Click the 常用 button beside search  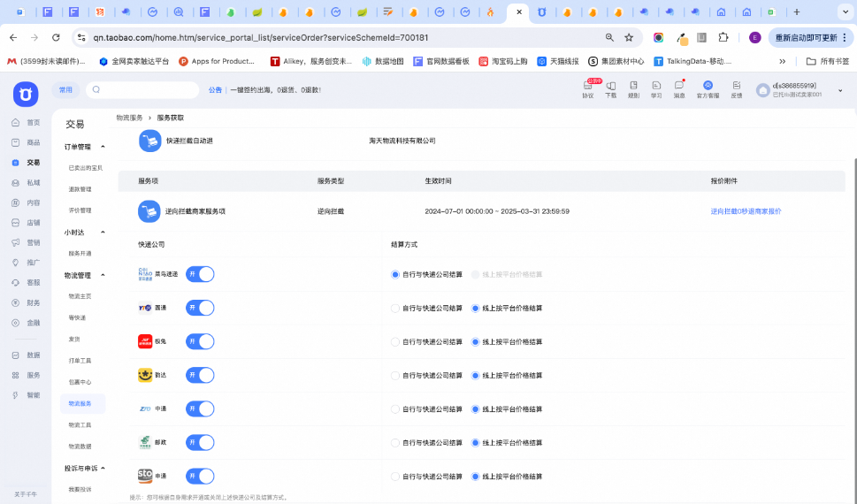(65, 89)
